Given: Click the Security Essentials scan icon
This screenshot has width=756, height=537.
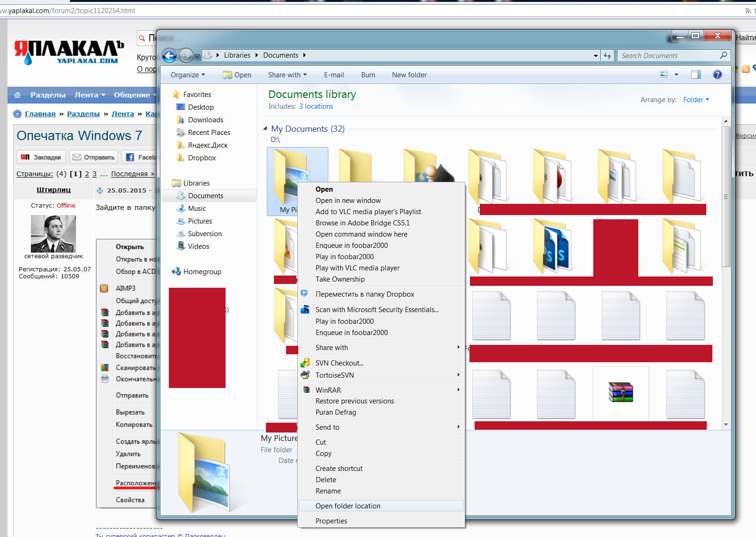Looking at the screenshot, I should [305, 309].
